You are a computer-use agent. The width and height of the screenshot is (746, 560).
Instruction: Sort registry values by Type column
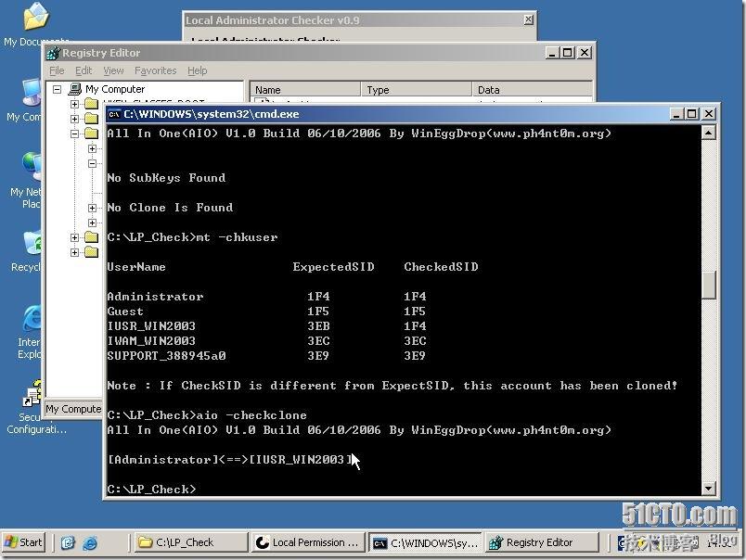[417, 89]
